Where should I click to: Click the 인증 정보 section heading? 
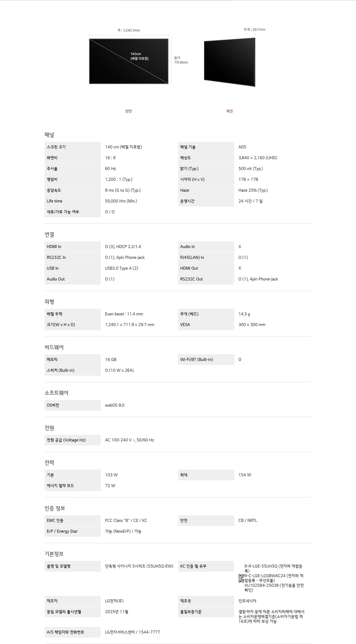point(55,508)
